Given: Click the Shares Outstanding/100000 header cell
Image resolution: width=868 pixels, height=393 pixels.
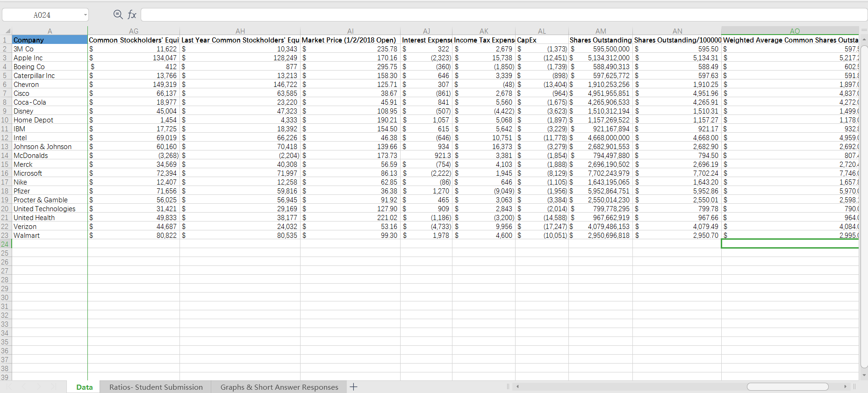Looking at the screenshot, I should point(677,40).
